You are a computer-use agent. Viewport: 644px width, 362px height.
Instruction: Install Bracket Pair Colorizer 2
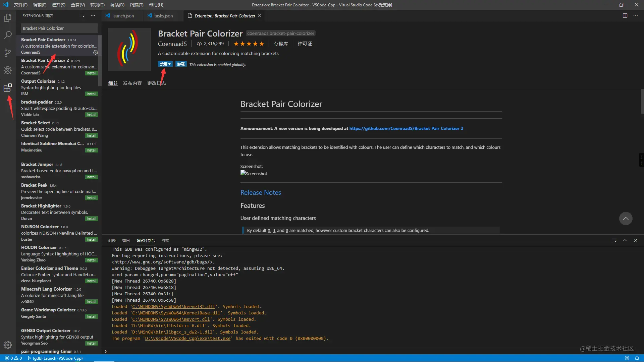[91, 73]
